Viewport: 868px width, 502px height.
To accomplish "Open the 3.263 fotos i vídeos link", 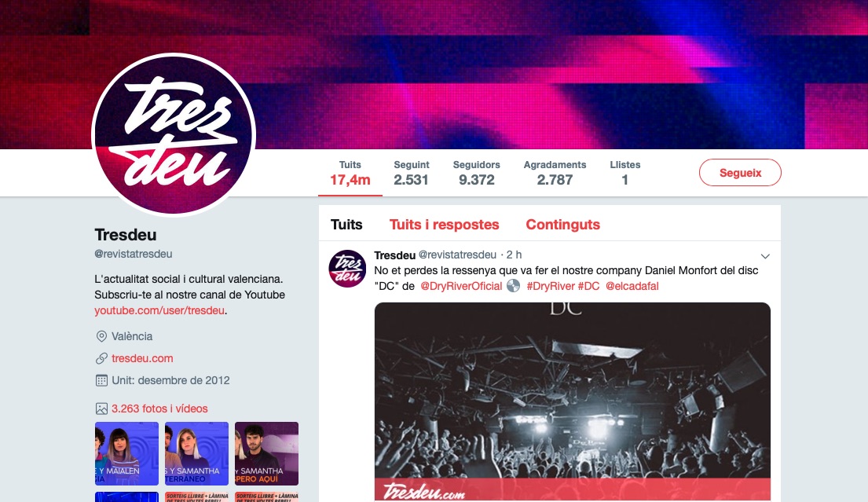I will point(159,409).
